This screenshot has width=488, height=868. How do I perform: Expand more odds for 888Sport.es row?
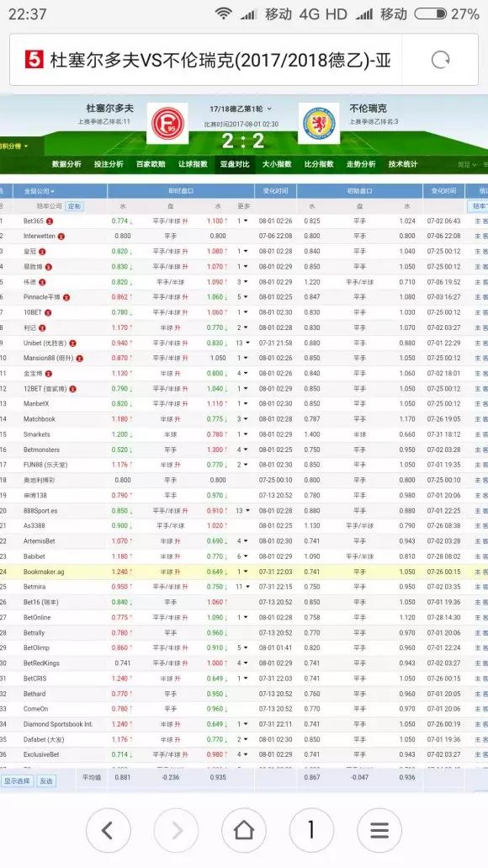[242, 511]
